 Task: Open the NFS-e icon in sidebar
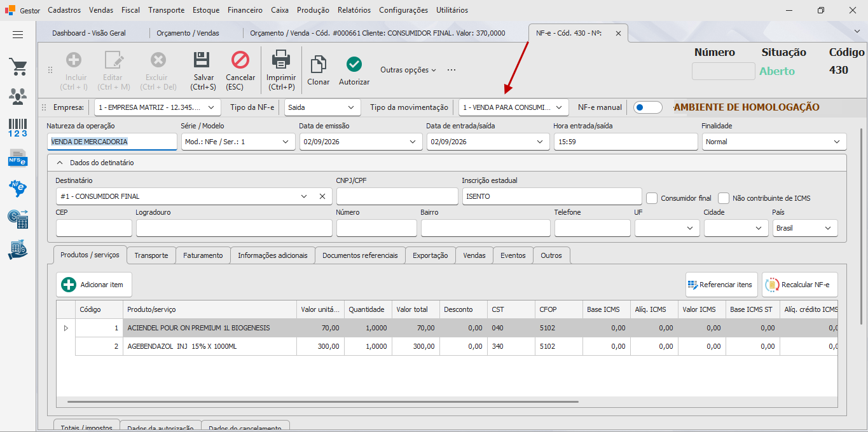[x=18, y=158]
